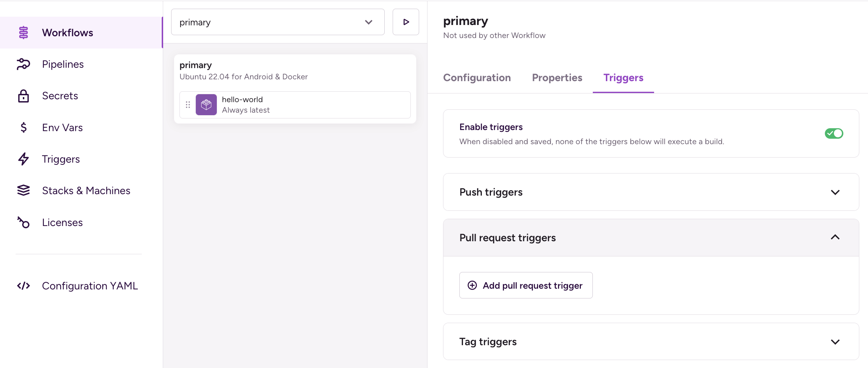Image resolution: width=868 pixels, height=368 pixels.
Task: Open Secrets in the sidebar
Action: tap(81, 96)
